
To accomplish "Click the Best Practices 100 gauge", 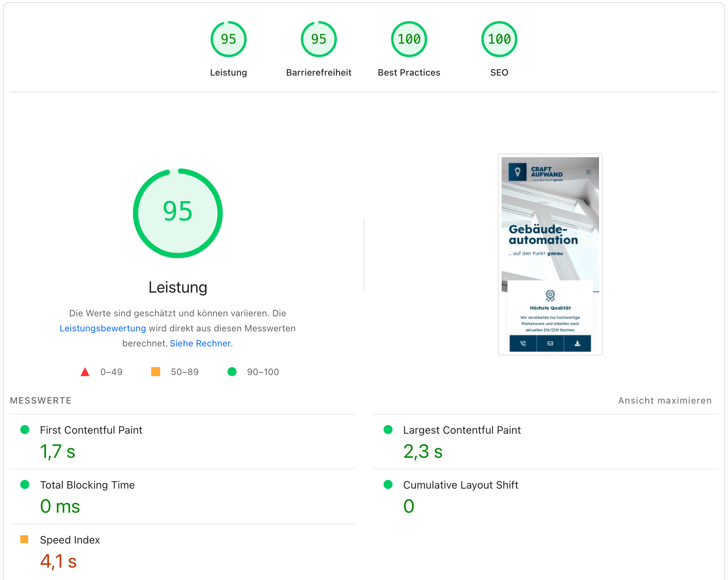I will pos(409,39).
